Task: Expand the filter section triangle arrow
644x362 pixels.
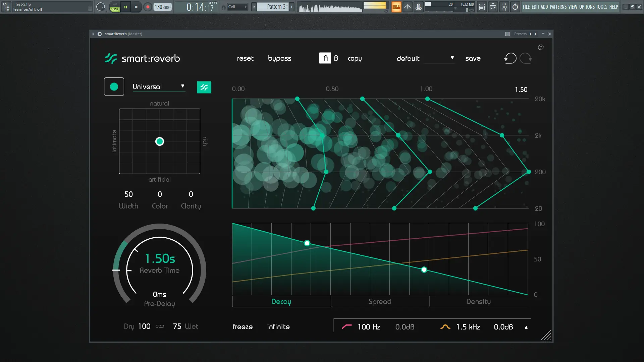Action: click(526, 327)
